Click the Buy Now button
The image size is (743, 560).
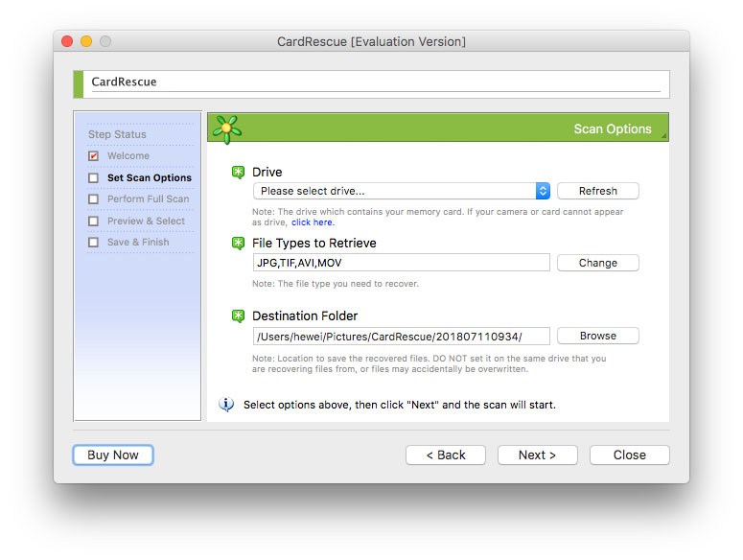pyautogui.click(x=113, y=455)
